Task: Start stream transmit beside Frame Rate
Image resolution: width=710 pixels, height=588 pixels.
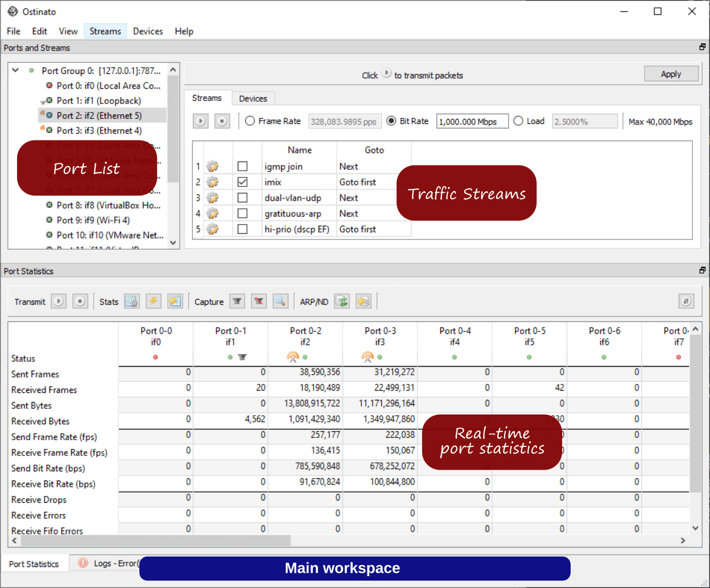Action: point(200,121)
